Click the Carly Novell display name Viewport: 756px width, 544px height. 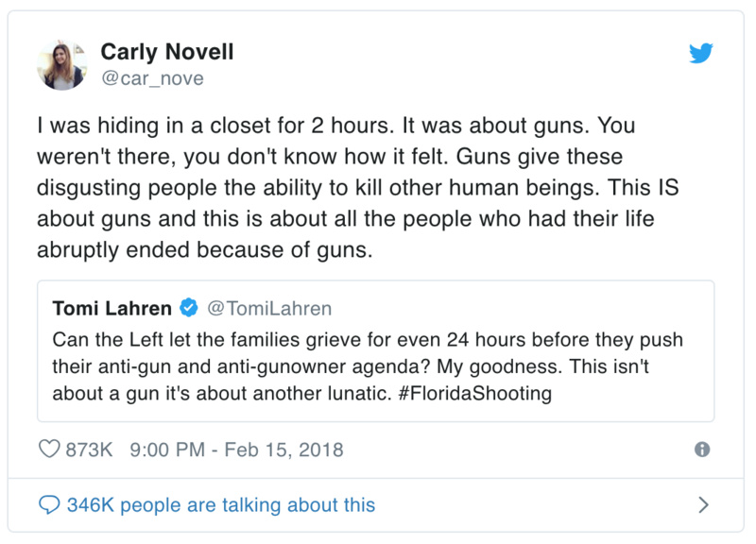click(167, 52)
